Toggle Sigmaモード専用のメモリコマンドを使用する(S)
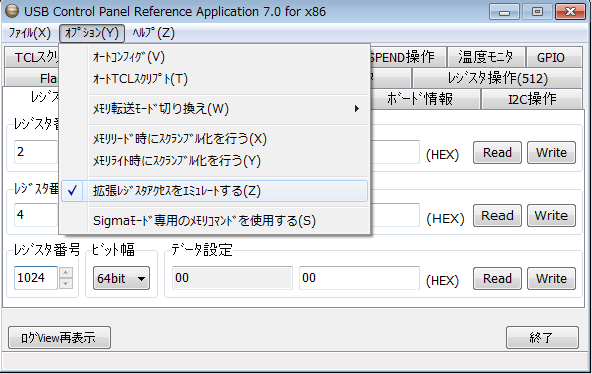 (214, 220)
